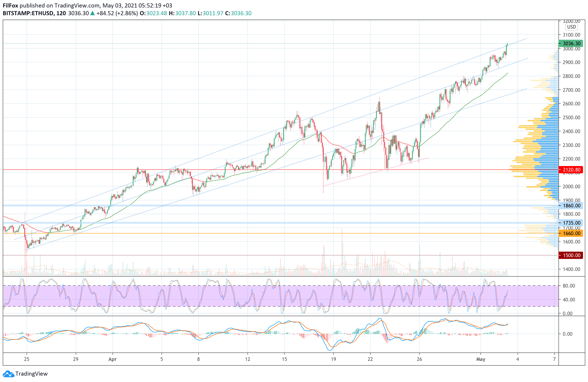This screenshot has width=588, height=382.
Task: Select the May date on time axis
Action: [x=481, y=359]
